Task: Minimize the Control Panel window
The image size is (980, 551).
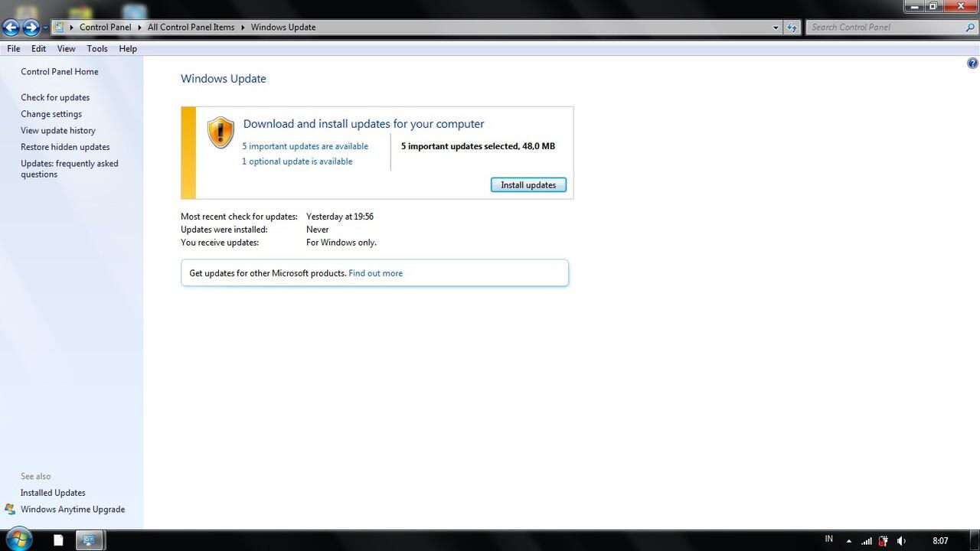Action: tap(913, 5)
